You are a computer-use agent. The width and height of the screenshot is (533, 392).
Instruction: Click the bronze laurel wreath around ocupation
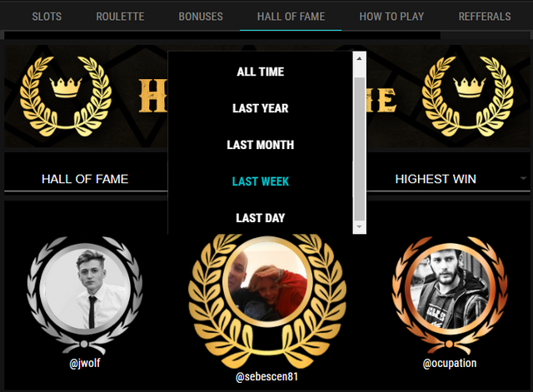pyautogui.click(x=450, y=295)
